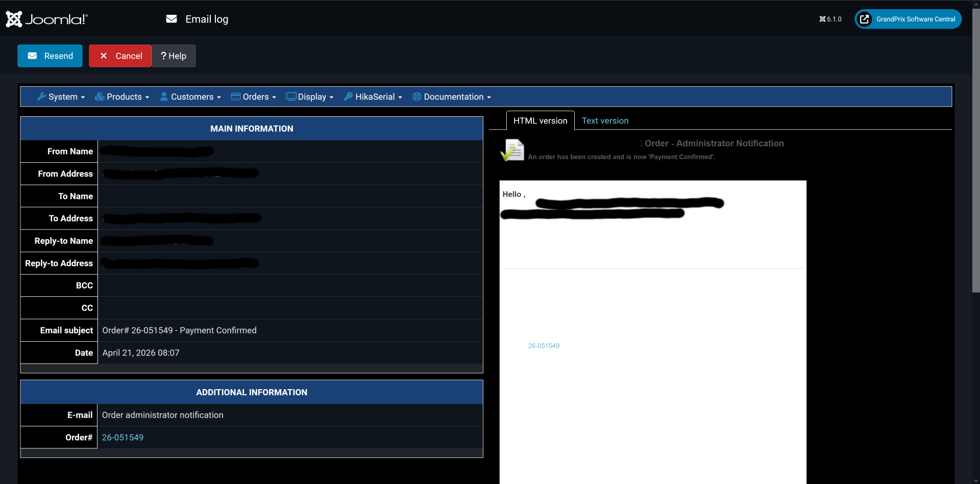The image size is (980, 484).
Task: Click the 'ADDITIONAL INFORMATION' header
Action: tap(252, 392)
